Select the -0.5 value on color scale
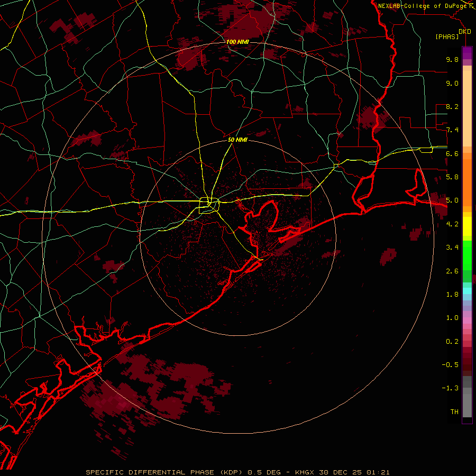 450,365
